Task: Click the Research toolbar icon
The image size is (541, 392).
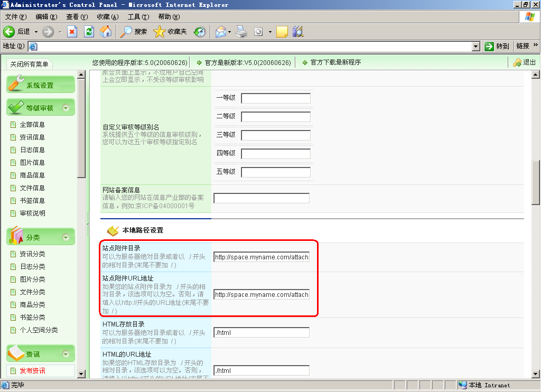Action: 298,32
